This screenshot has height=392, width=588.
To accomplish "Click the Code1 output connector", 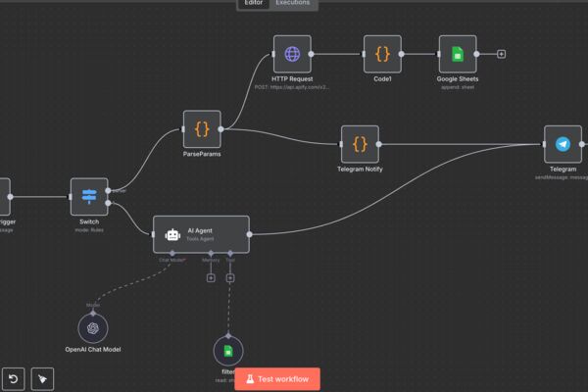I will coord(401,54).
